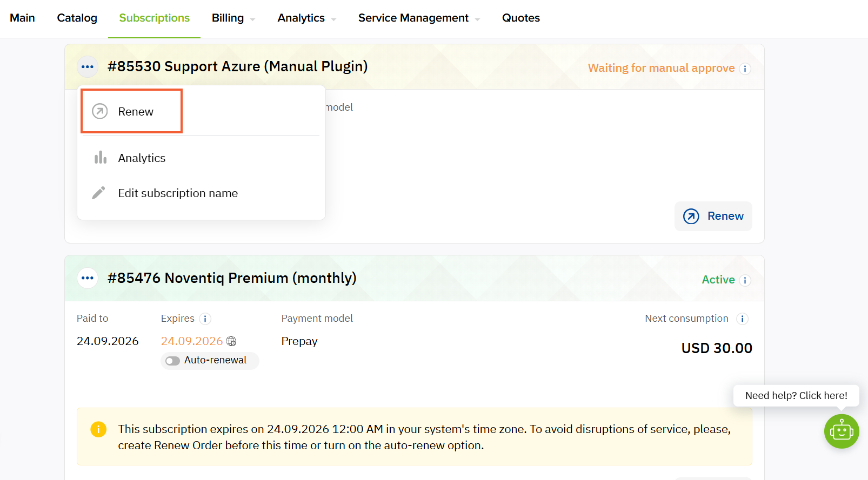This screenshot has width=868, height=480.
Task: Open the #85476 Noventiq Premium (monthly) title
Action: click(232, 278)
